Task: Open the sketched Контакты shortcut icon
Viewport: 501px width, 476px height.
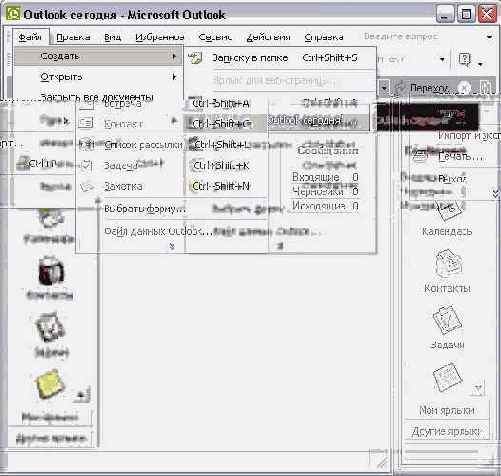Action: [448, 264]
